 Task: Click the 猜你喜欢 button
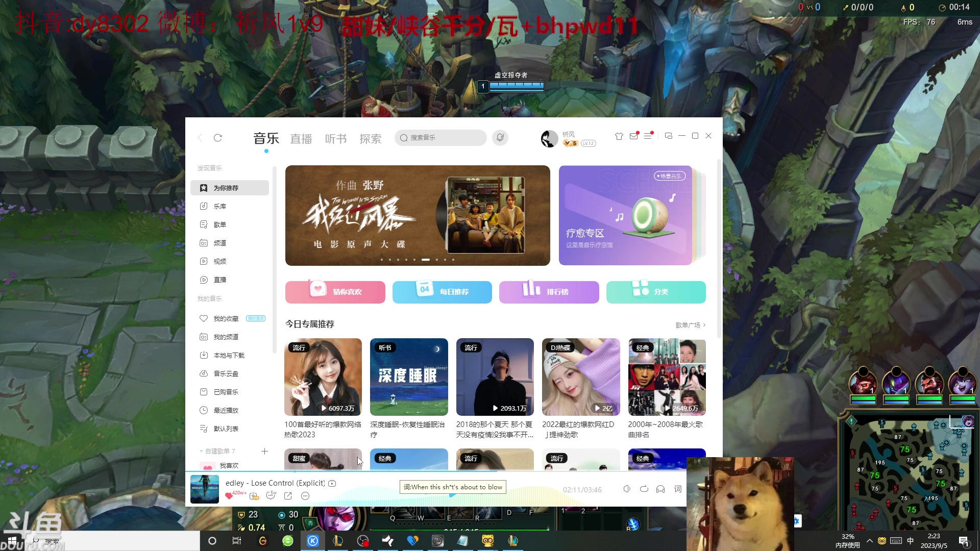(x=335, y=292)
